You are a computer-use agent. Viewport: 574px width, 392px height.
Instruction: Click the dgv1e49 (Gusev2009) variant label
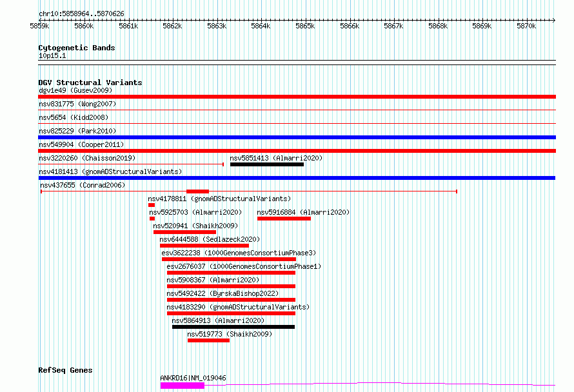click(x=75, y=90)
